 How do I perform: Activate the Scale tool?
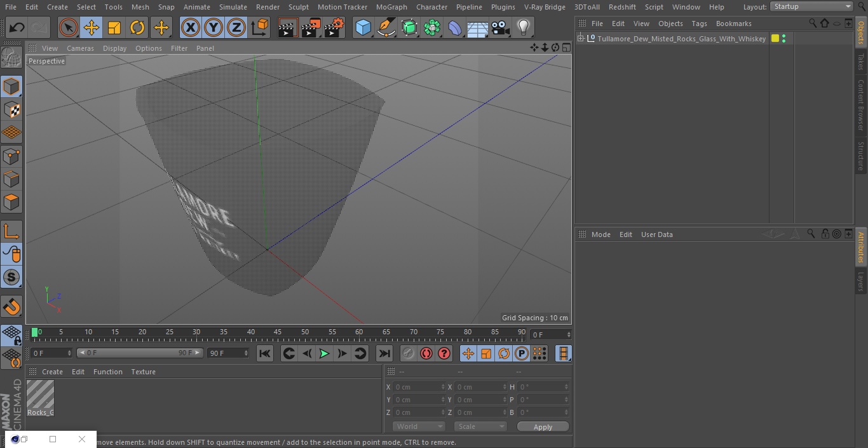[x=114, y=28]
